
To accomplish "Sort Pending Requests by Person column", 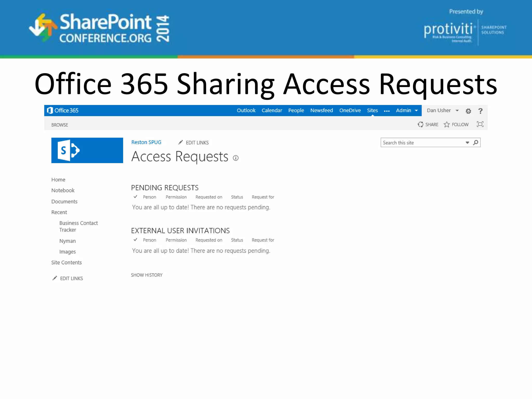I will point(149,197).
